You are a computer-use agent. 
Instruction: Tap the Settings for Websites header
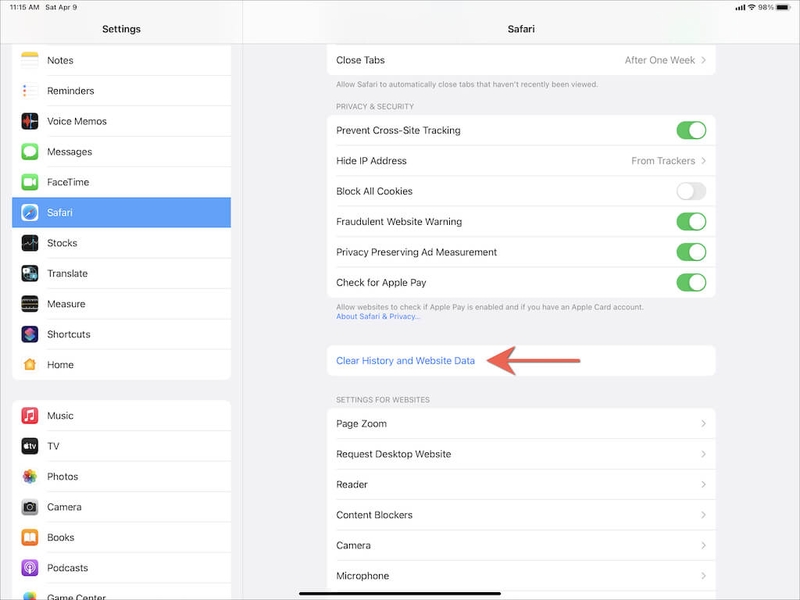pos(383,400)
